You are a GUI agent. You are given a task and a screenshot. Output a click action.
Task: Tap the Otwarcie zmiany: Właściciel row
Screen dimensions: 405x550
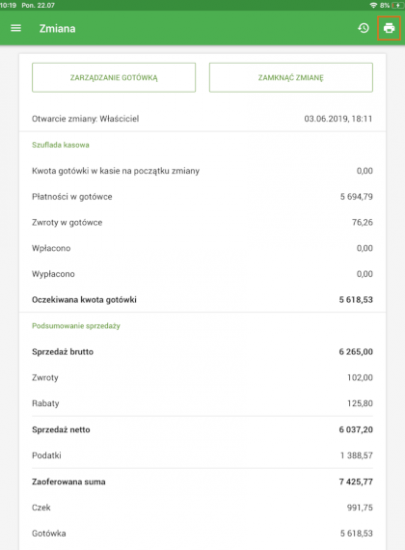click(202, 119)
